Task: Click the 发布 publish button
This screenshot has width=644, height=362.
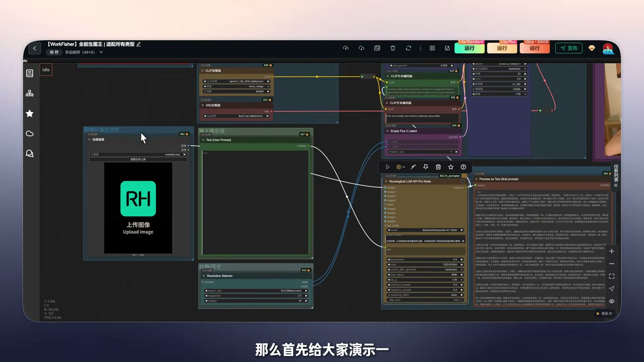Action: [x=569, y=48]
